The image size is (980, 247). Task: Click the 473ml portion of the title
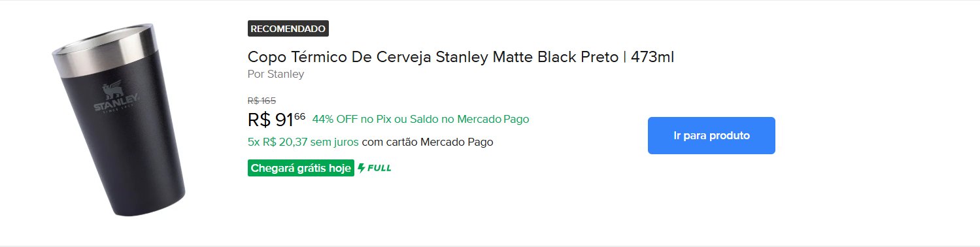(652, 57)
